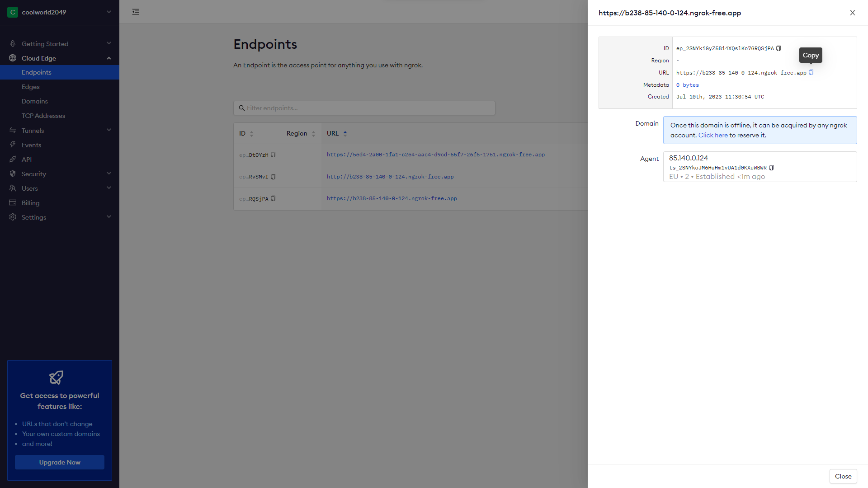Screen dimensions: 868x488
Task: Click the 'Click here' reserve domain link
Action: pos(713,135)
